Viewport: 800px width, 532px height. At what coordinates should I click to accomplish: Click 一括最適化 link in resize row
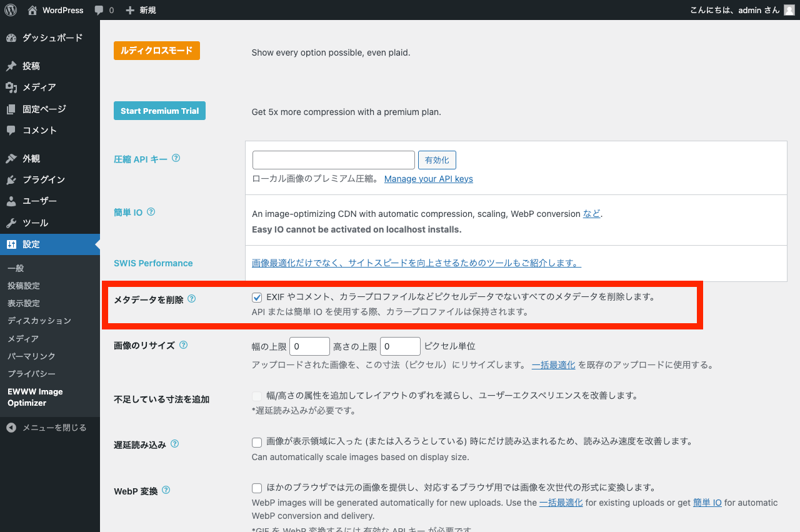click(x=554, y=364)
